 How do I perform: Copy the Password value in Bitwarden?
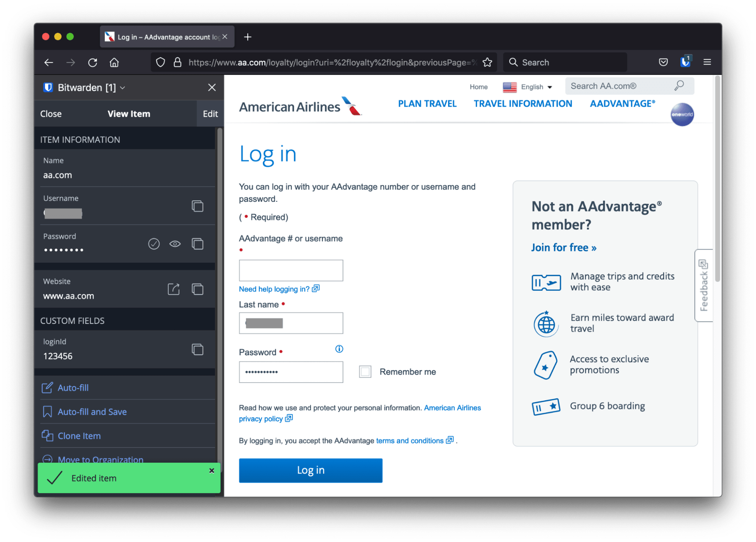coord(197,244)
